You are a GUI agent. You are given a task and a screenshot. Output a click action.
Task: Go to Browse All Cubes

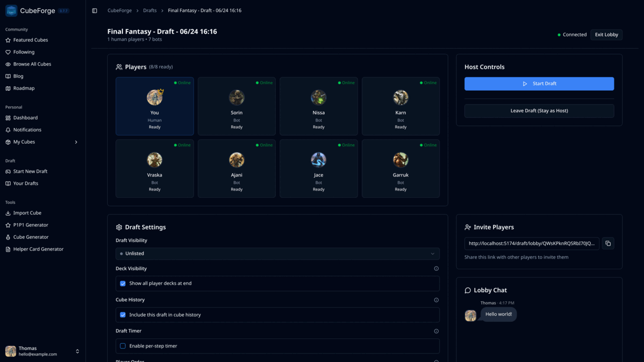point(32,64)
